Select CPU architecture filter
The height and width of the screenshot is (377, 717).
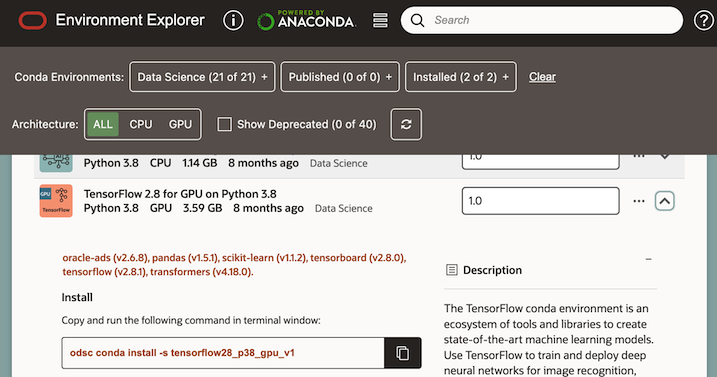(x=140, y=124)
